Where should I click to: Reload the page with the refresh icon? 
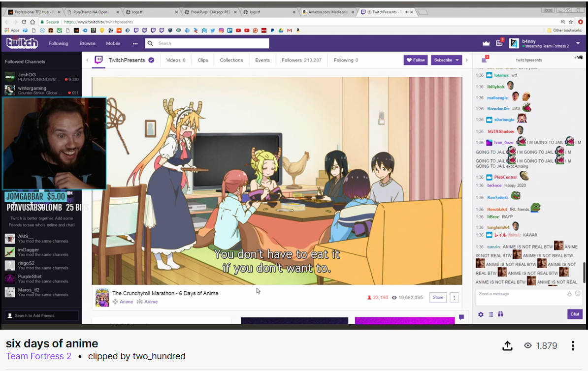tap(24, 22)
